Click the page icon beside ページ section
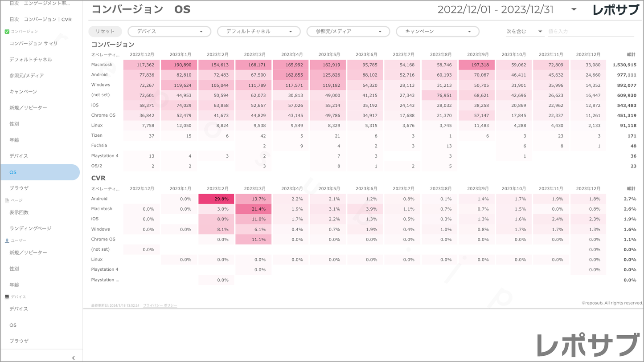Screen dimensions: 644x362 (x=7, y=200)
